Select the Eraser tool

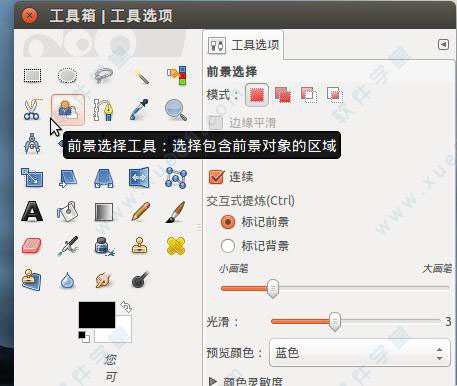pyautogui.click(x=32, y=246)
